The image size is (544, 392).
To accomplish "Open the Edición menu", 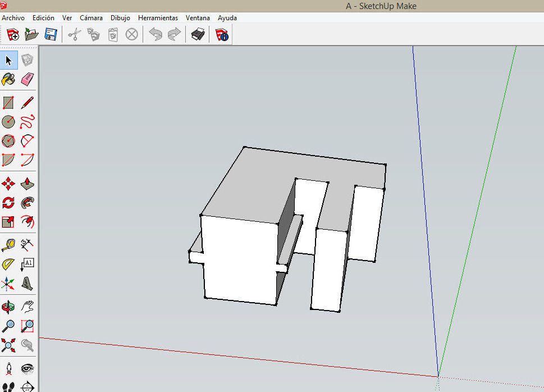I will click(43, 18).
